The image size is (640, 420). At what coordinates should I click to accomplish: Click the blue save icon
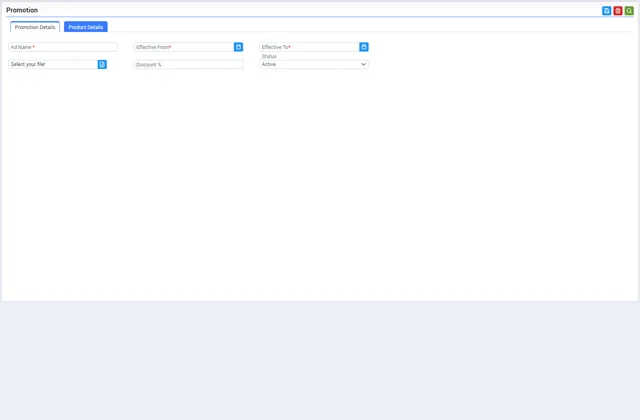607,11
